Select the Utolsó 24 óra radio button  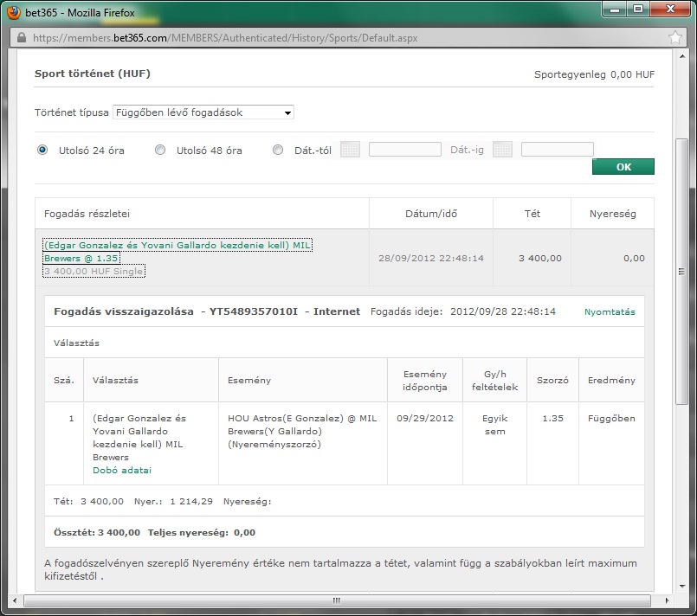[x=42, y=150]
